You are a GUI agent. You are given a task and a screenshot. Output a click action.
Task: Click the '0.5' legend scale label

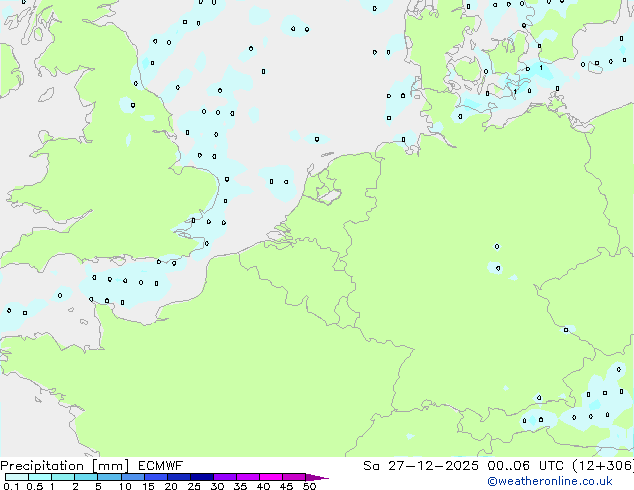34,486
